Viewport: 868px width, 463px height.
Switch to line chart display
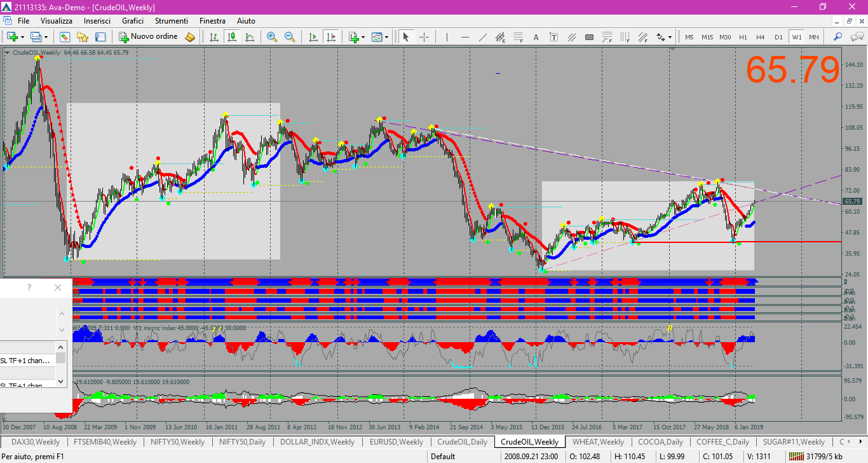coord(250,37)
